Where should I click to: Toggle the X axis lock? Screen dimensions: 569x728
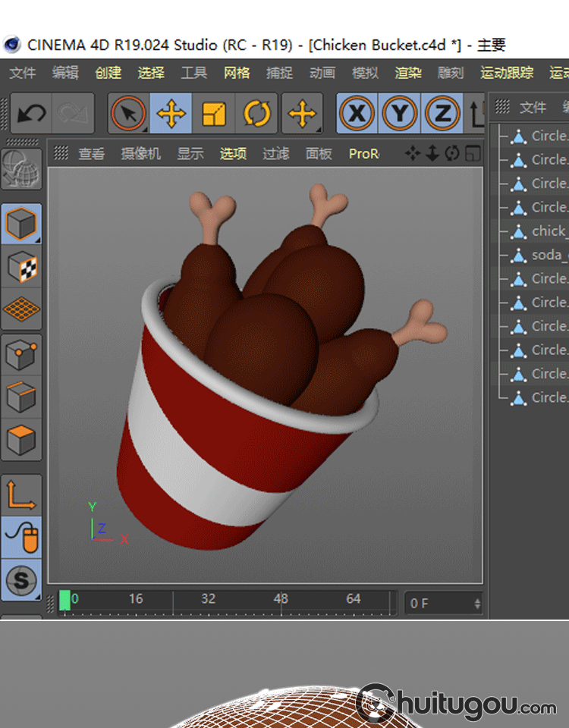pyautogui.click(x=357, y=115)
